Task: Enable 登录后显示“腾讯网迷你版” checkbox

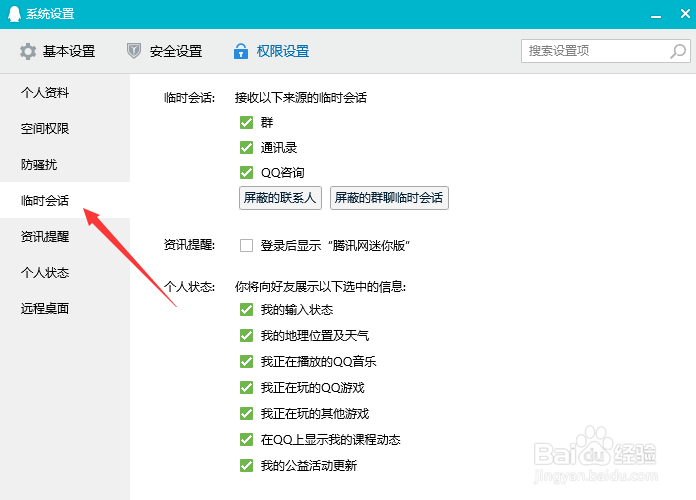Action: click(x=246, y=245)
